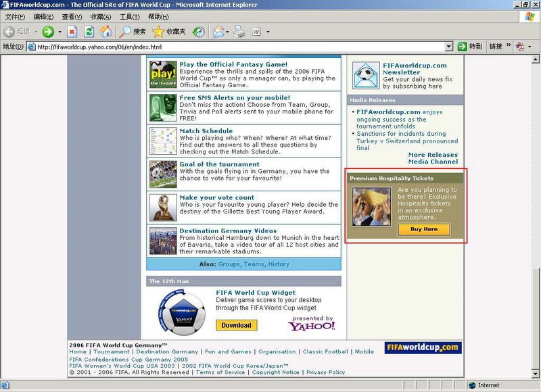Click the Groups link in the Also bar
The height and width of the screenshot is (392, 541).
coord(229,264)
